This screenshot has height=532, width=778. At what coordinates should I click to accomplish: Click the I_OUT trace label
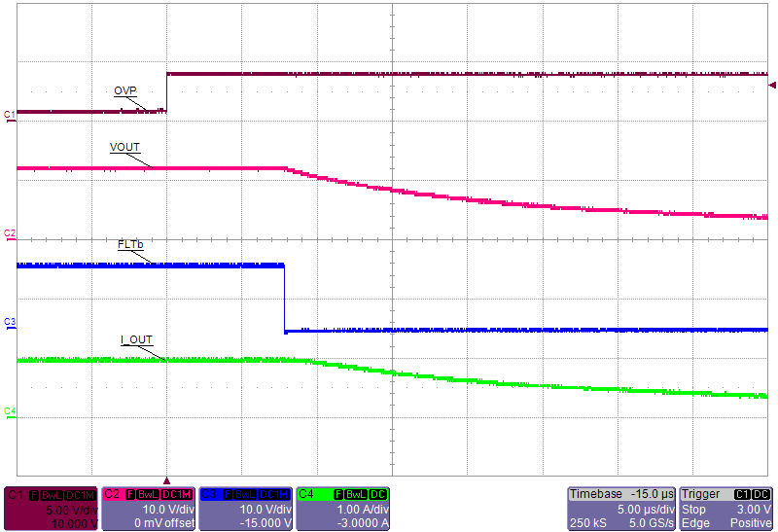point(136,339)
